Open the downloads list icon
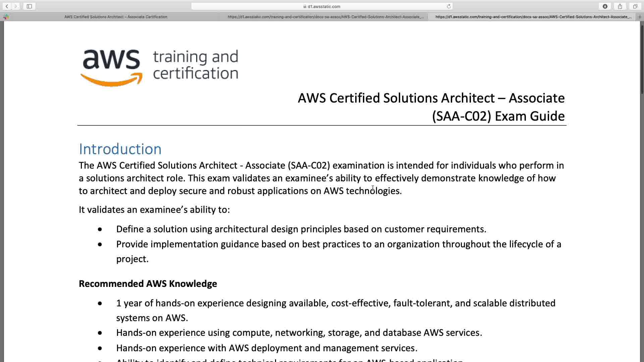Viewport: 644px width, 362px height. 605,6
